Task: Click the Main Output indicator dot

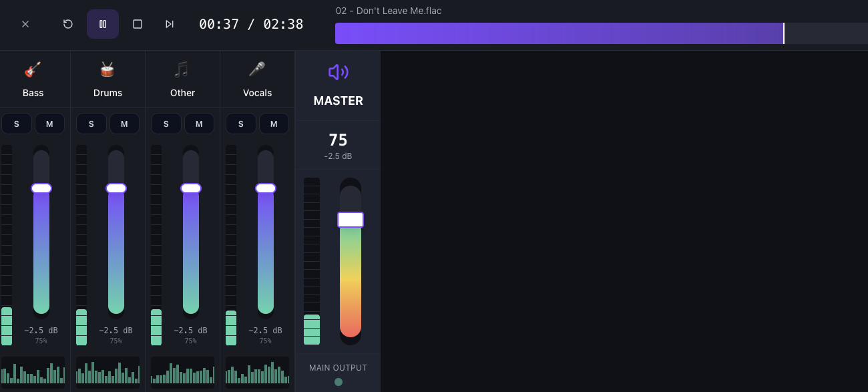Action: (339, 382)
